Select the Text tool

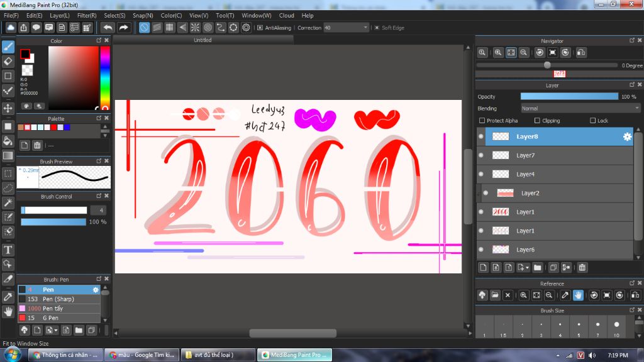point(8,250)
